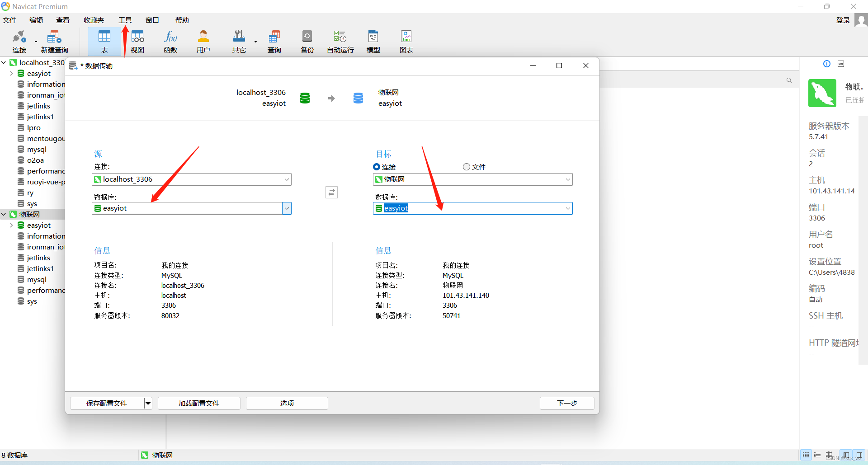
Task: Click the 函数 function toolbar icon
Action: point(170,42)
